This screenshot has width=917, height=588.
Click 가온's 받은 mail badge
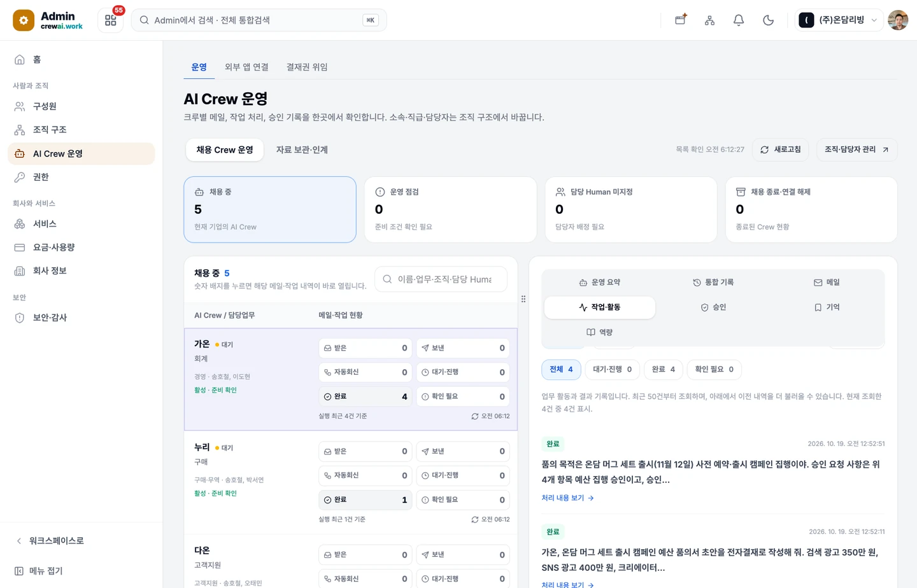pos(366,348)
